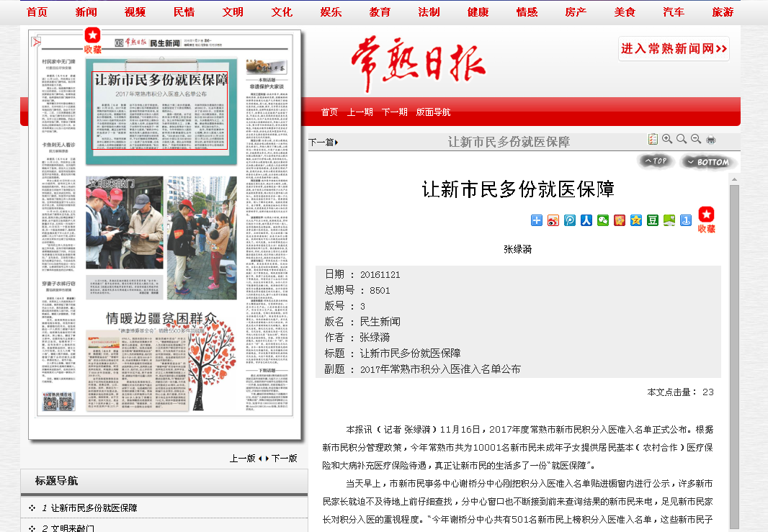Jump to top with the TOP button
The width and height of the screenshot is (768, 532).
pos(656,161)
